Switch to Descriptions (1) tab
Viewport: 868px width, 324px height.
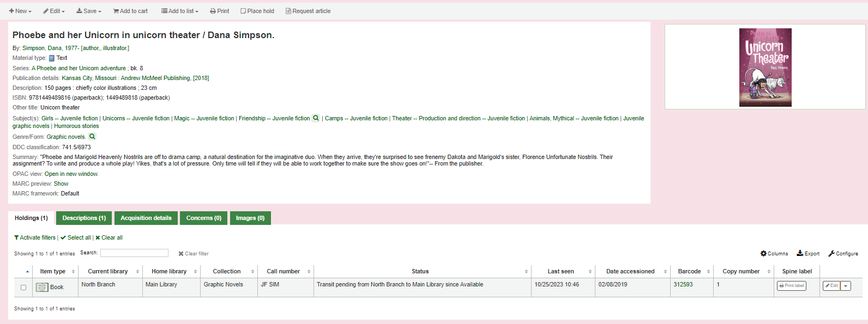[x=84, y=218]
